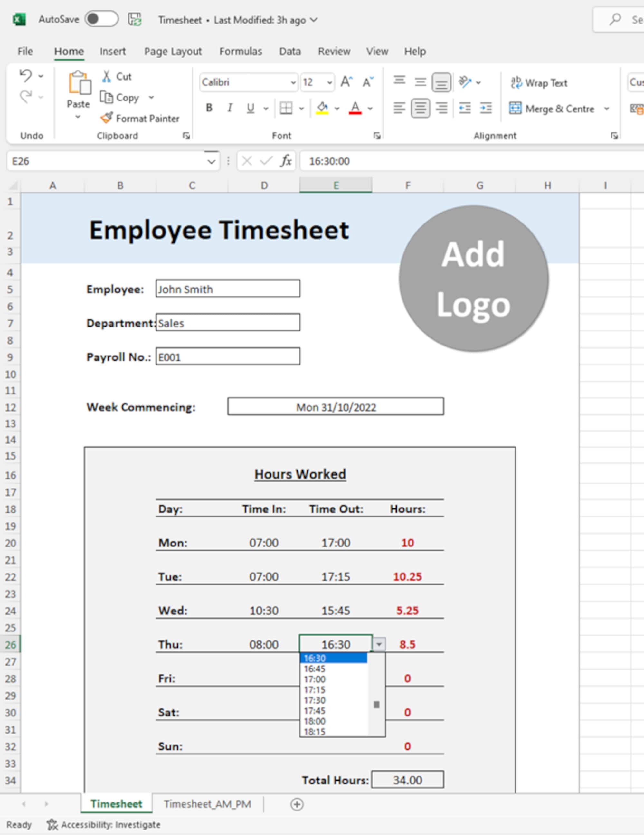
Task: Open the Insert Function fx icon
Action: 286,161
